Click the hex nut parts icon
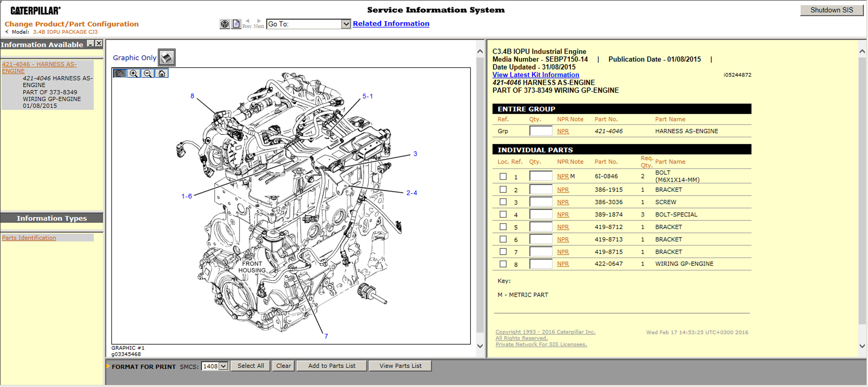 tap(225, 24)
